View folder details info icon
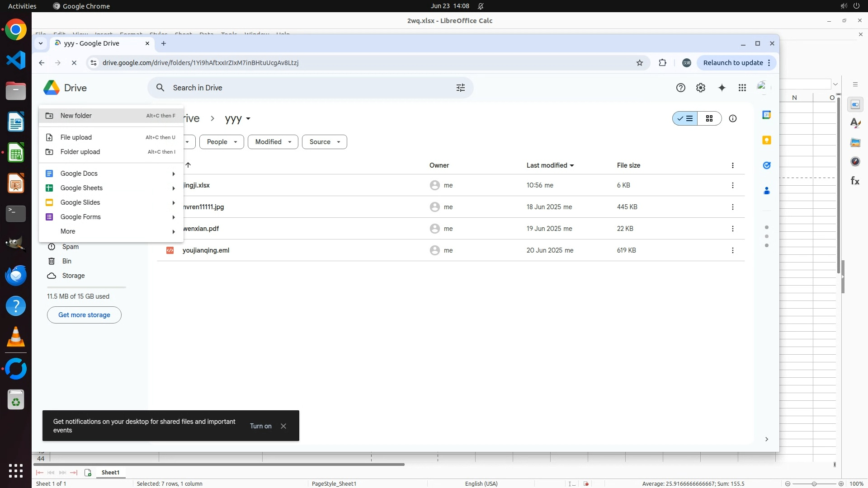 click(x=732, y=118)
